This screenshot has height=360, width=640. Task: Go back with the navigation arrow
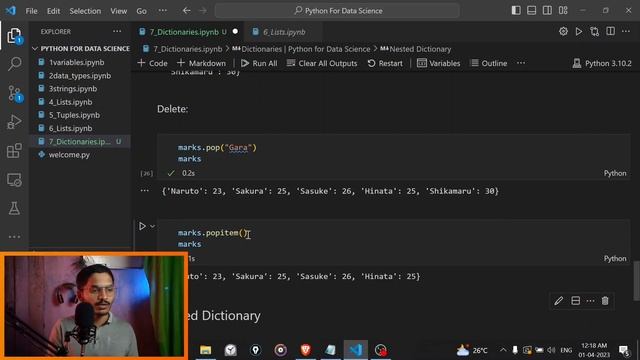[187, 11]
